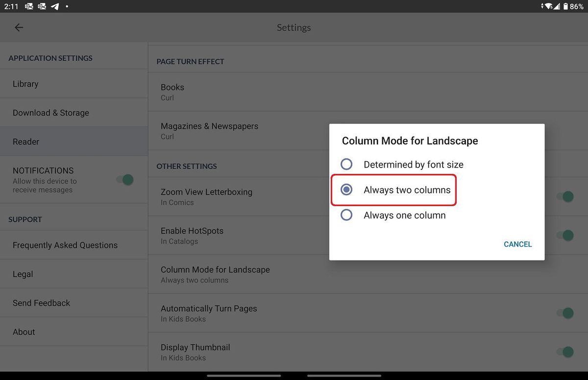Toggle Zoom View Letterboxing switch

565,197
